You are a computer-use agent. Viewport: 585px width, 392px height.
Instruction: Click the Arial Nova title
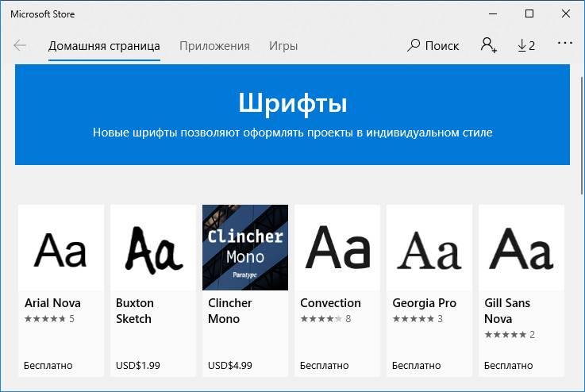tap(52, 303)
